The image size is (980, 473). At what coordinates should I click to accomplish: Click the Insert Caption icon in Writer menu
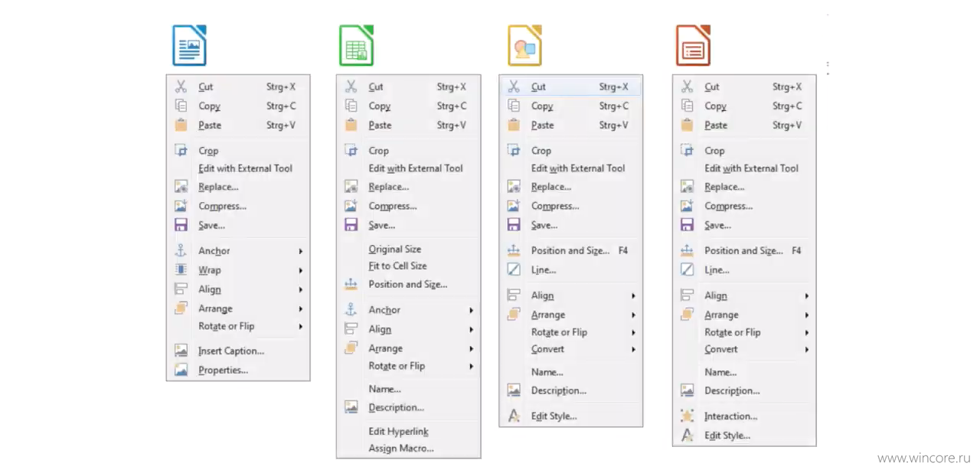181,351
